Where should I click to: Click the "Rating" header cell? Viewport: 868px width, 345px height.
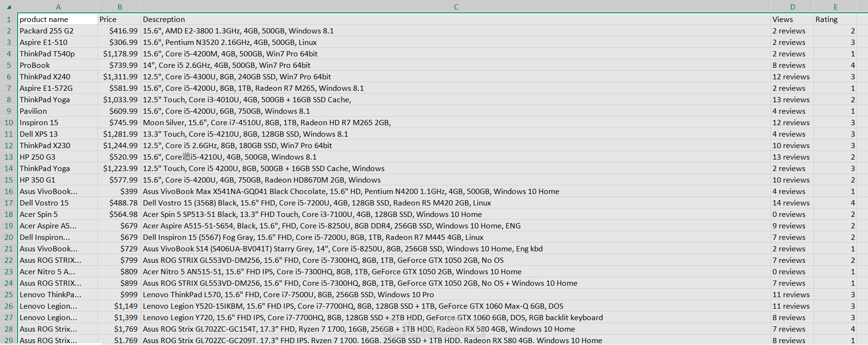(836, 19)
